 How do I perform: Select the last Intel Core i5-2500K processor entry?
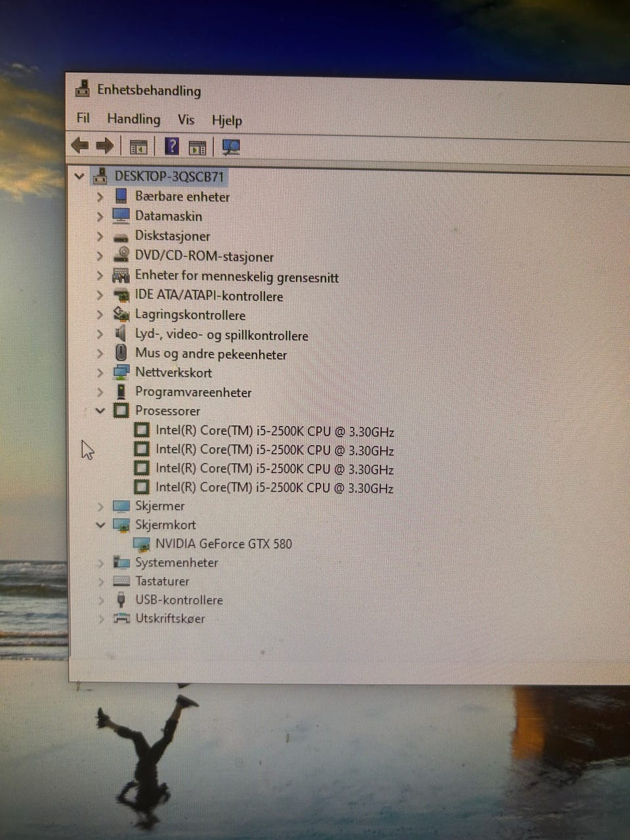coord(274,488)
